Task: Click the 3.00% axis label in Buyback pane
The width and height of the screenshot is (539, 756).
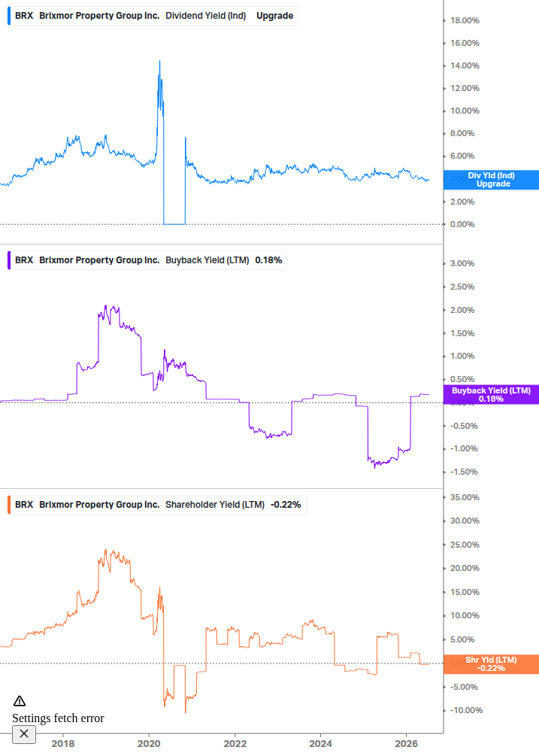Action: (x=462, y=264)
